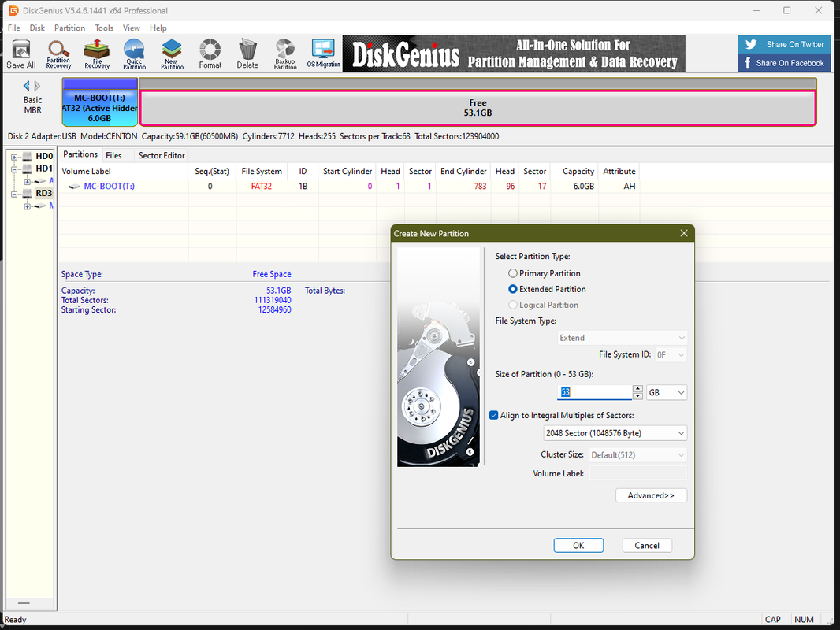Open the 2048 Sector alignment dropdown
The image size is (840, 630).
615,433
